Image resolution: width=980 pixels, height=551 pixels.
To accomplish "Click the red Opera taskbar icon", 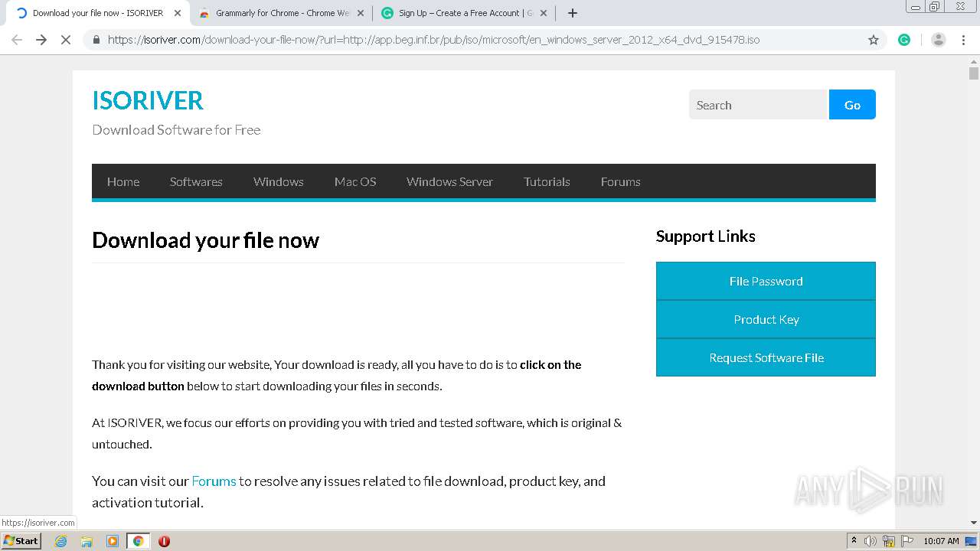I will click(164, 541).
